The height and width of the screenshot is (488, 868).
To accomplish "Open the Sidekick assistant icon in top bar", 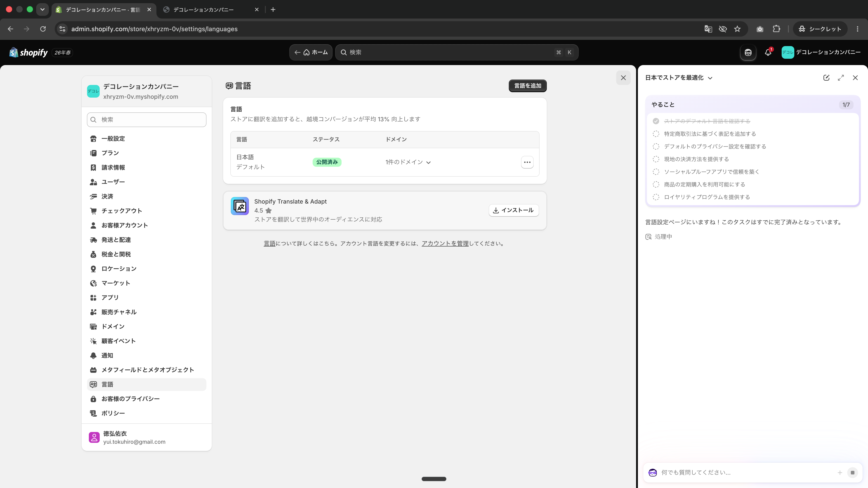I will [748, 53].
